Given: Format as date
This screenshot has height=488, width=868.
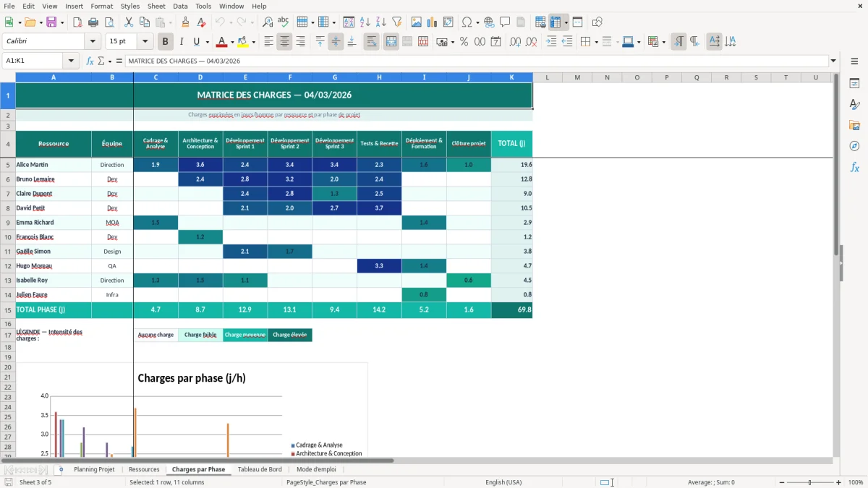Looking at the screenshot, I should click(495, 42).
